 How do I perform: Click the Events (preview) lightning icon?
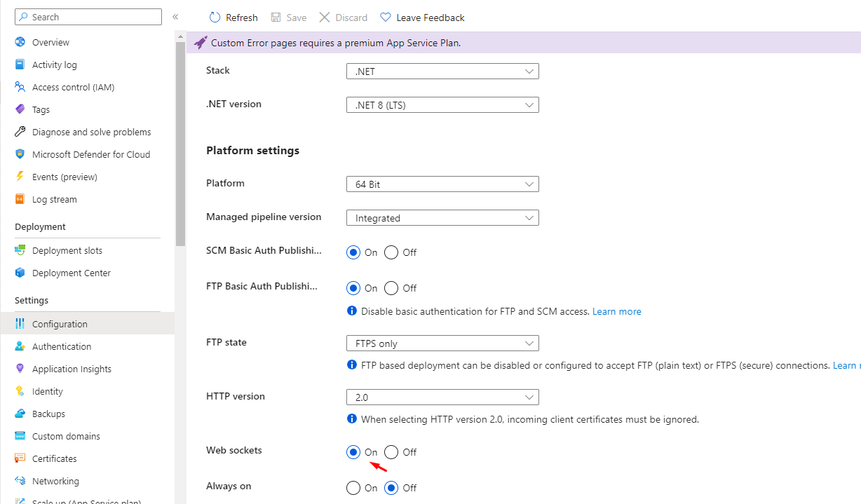pos(20,177)
